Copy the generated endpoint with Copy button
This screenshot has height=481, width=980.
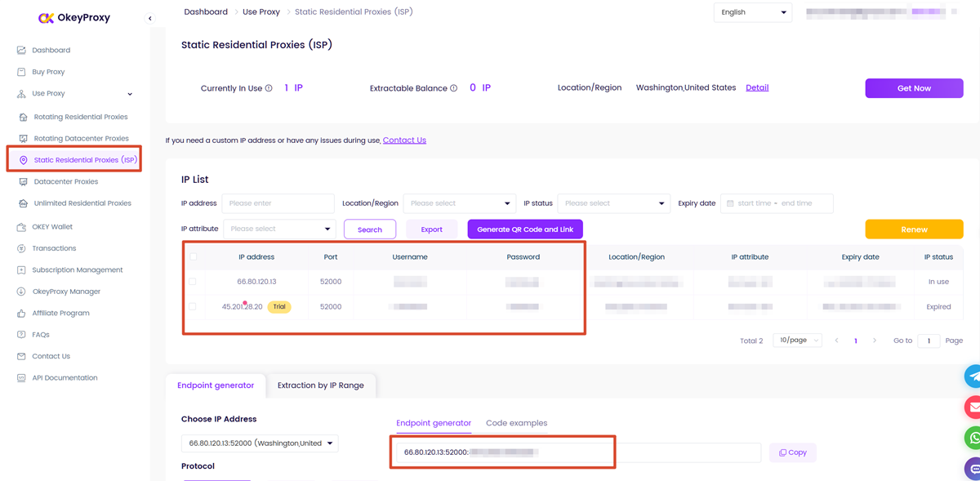coord(793,452)
